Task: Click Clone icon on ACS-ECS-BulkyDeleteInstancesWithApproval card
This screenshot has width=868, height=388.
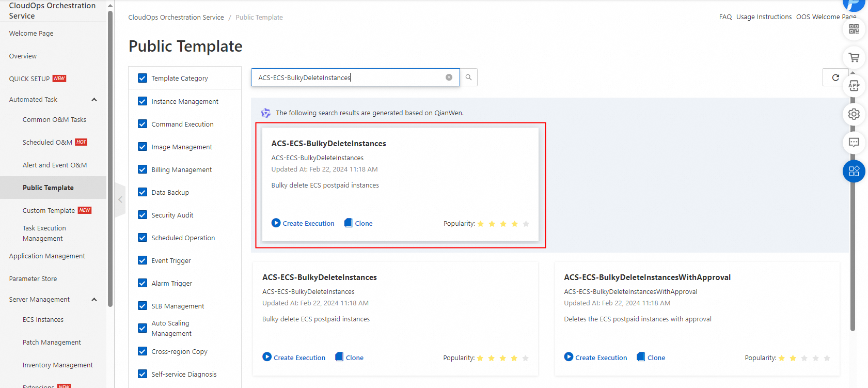Action: point(641,357)
